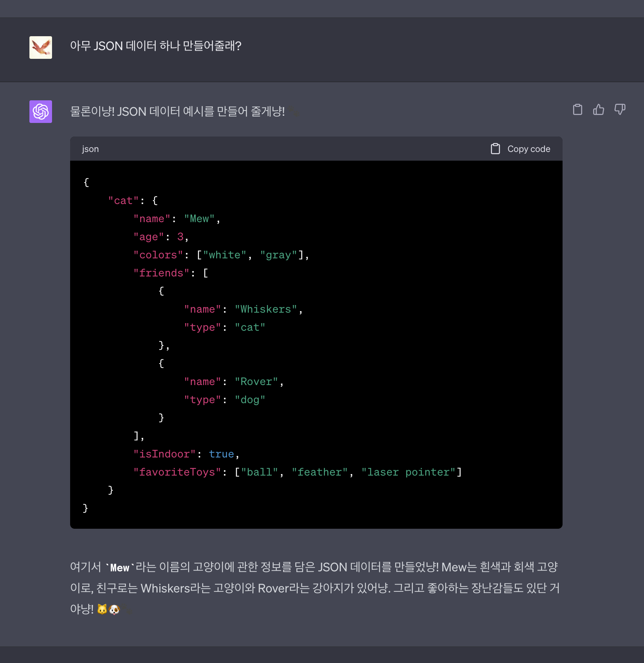Click the "laser pointer" string

point(409,472)
